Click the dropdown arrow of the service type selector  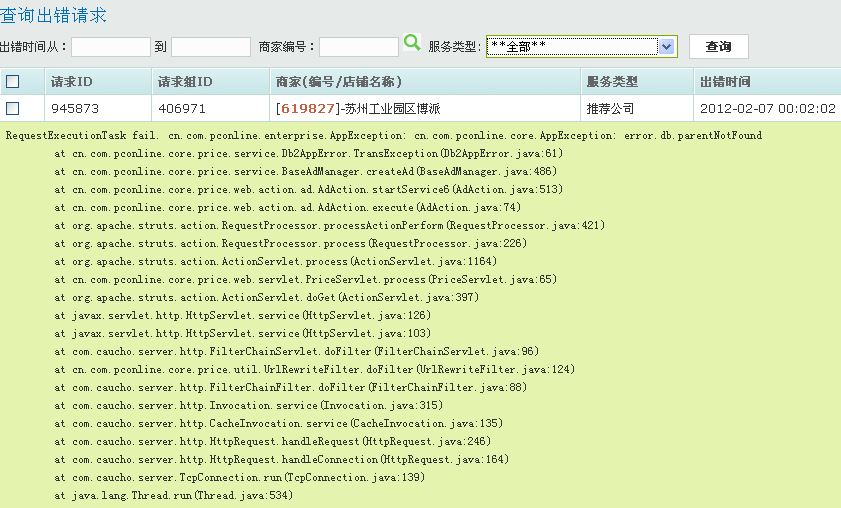(x=667, y=47)
